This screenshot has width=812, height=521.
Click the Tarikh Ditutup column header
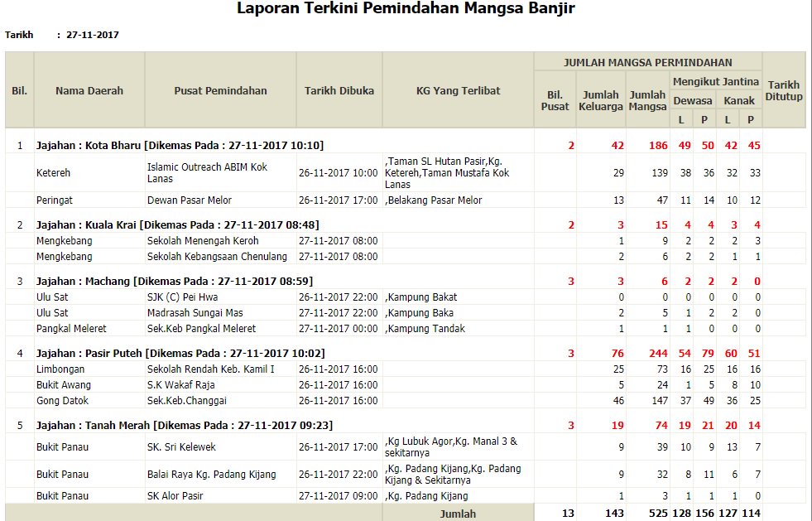784,90
